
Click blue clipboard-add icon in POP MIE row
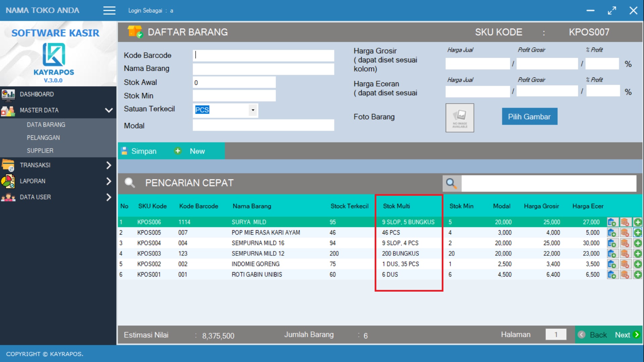click(612, 233)
